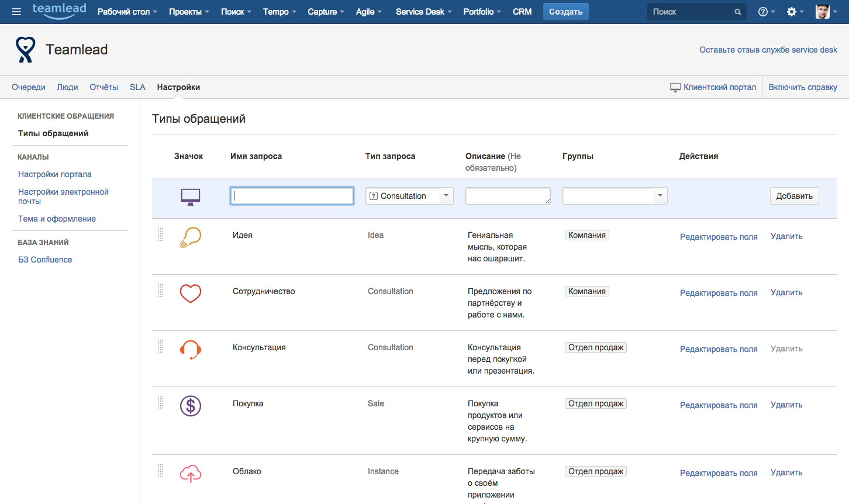Screen dimensions: 849x504
Task: Open the profile avatar dropdown arrow
Action: 837,11
